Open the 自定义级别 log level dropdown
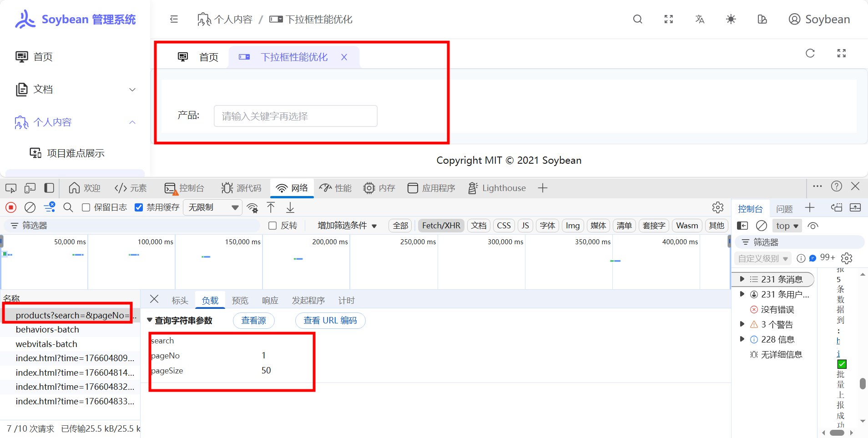The height and width of the screenshot is (438, 868). [x=762, y=258]
